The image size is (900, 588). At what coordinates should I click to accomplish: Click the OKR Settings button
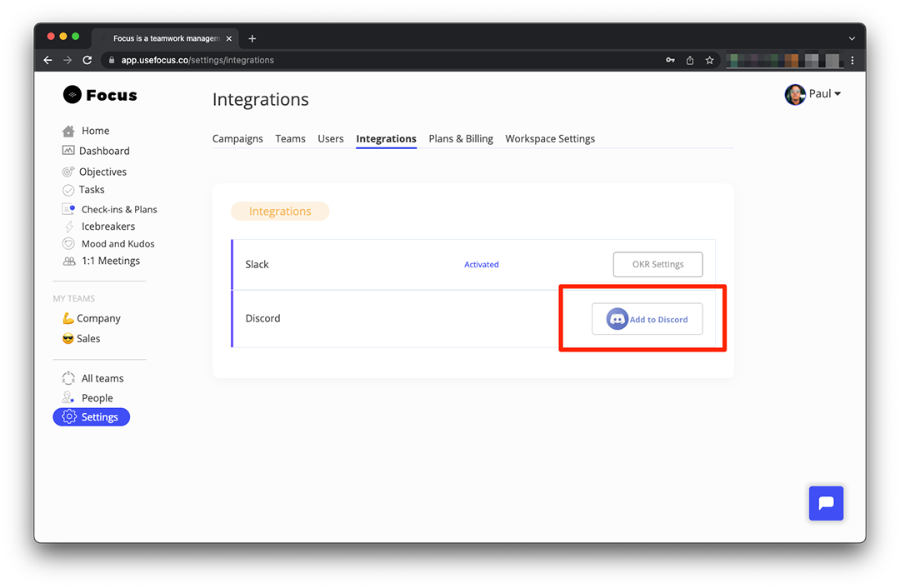point(657,265)
